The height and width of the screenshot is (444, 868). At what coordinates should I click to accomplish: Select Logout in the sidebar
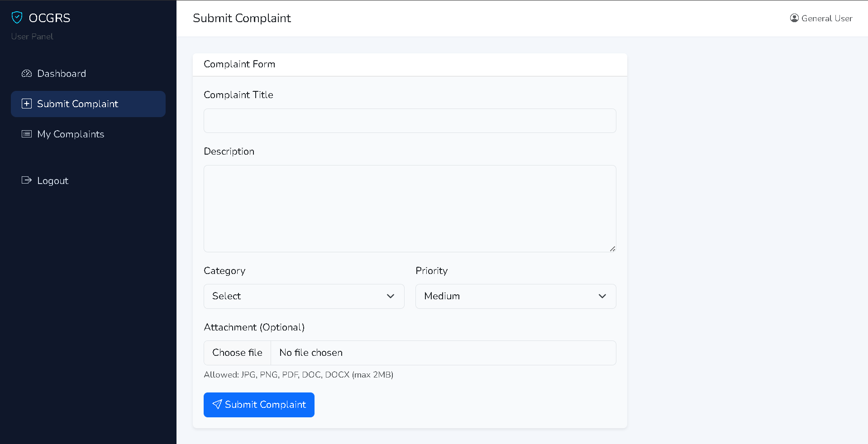click(x=88, y=181)
